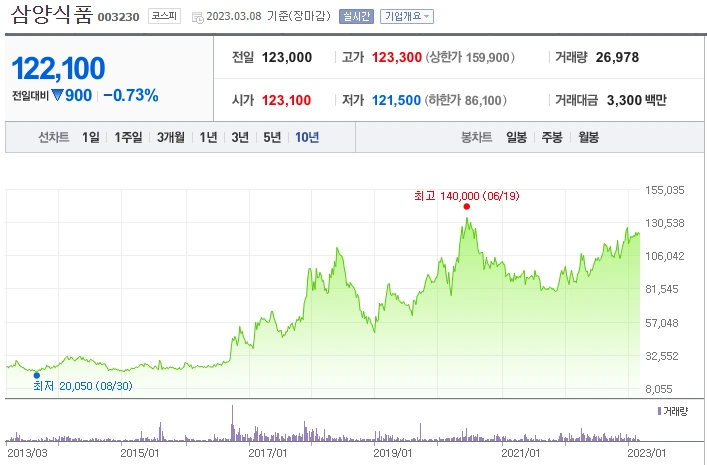Image resolution: width=707 pixels, height=465 pixels.
Task: Click the 32,552 y-axis value
Action: tap(661, 356)
